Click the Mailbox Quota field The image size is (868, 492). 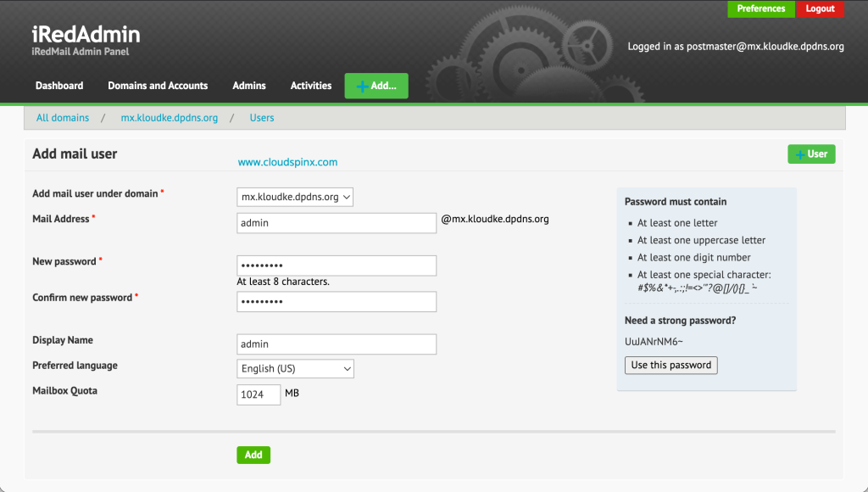pos(259,394)
